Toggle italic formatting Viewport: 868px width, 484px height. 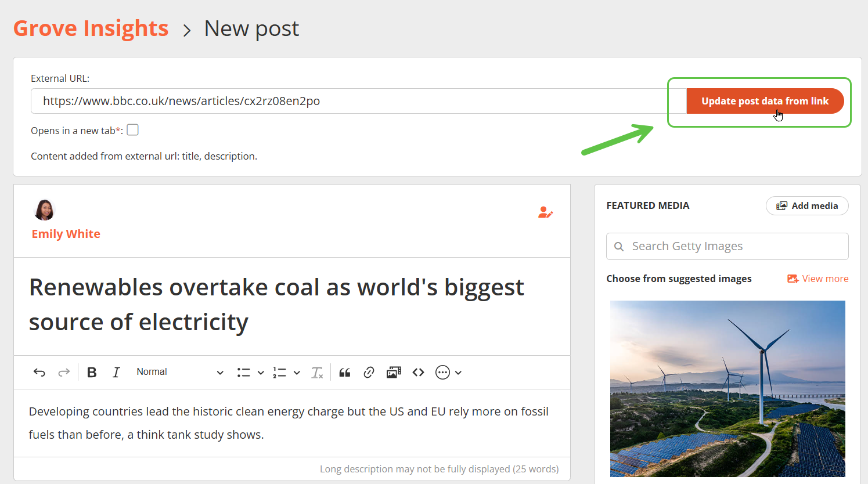pos(116,373)
